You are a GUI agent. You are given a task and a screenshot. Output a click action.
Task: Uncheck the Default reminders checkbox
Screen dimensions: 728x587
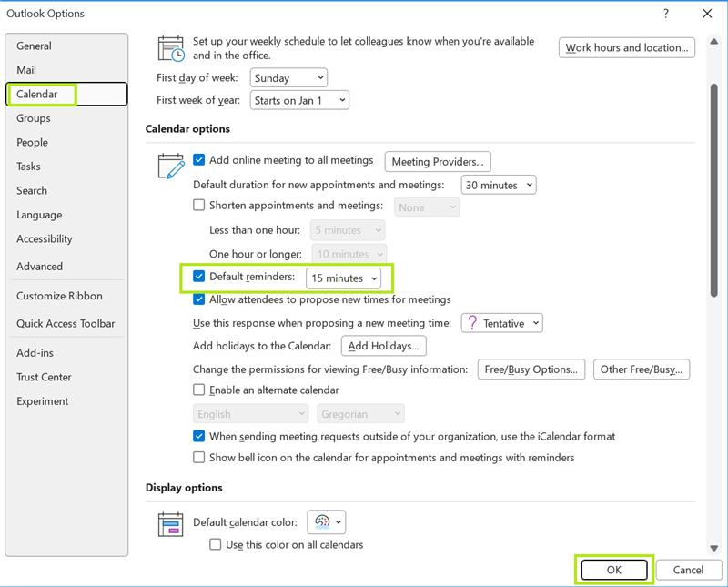point(198,277)
